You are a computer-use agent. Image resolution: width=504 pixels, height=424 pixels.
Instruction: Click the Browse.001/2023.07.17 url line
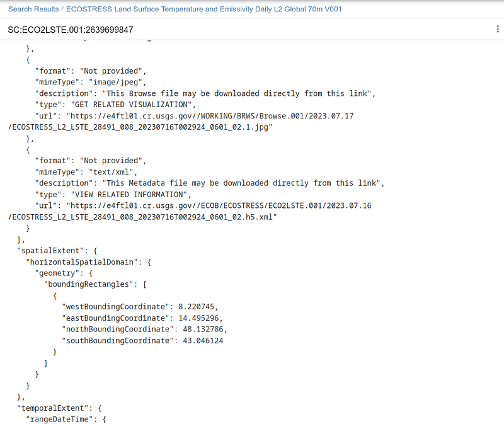pos(195,116)
